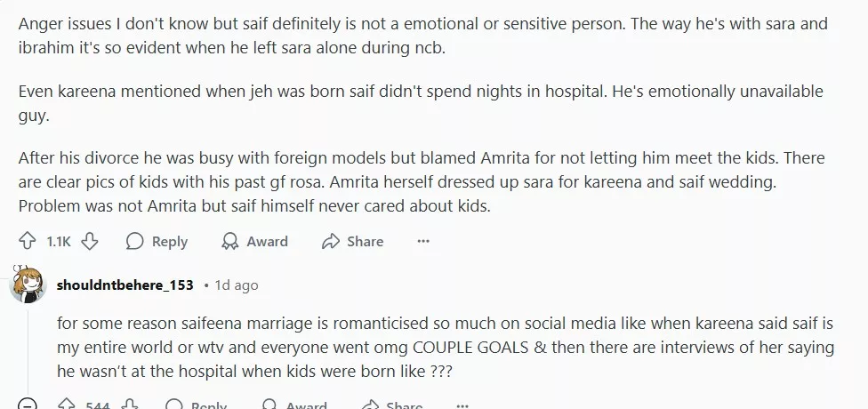The width and height of the screenshot is (868, 409).
Task: Downvote the comment with 1.1K votes
Action: coord(89,241)
